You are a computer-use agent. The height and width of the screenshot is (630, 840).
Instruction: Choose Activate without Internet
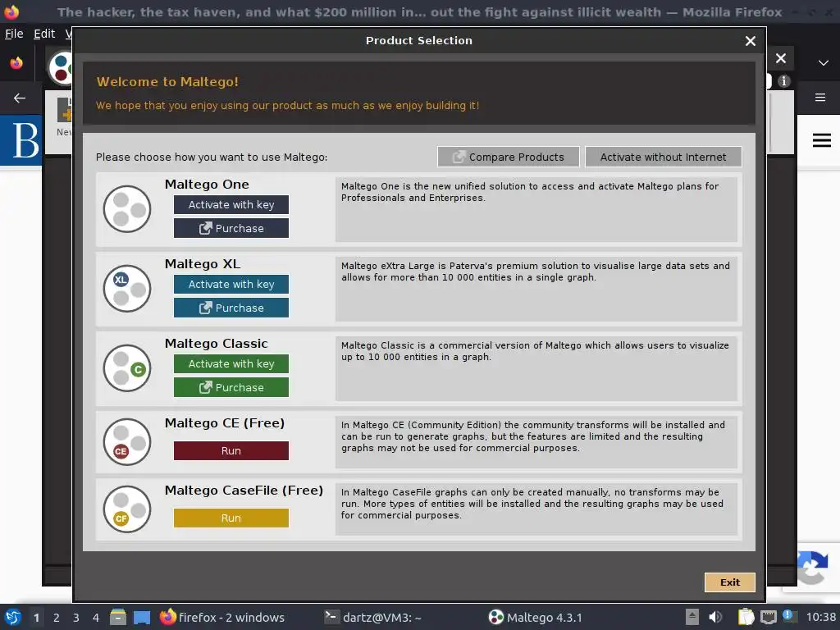coord(663,157)
